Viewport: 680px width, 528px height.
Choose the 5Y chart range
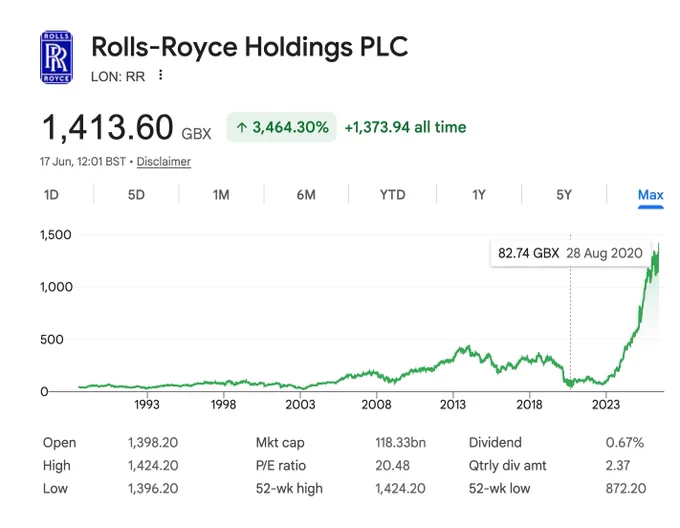pos(564,195)
